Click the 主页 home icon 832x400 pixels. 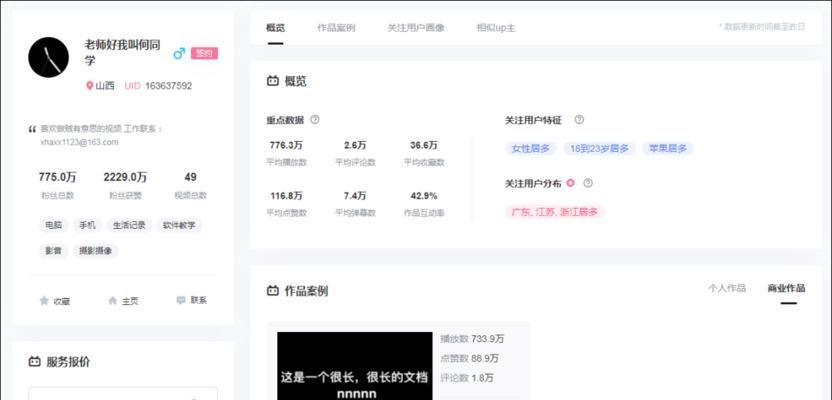112,301
